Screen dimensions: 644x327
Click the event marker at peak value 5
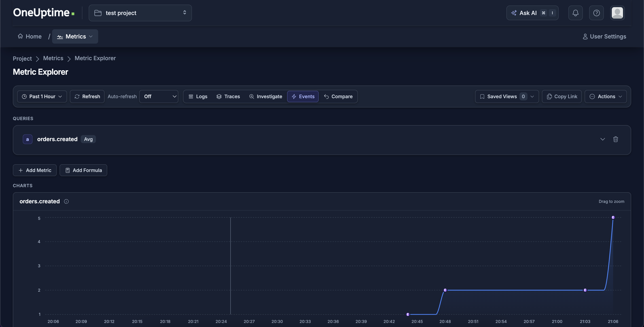click(x=613, y=217)
